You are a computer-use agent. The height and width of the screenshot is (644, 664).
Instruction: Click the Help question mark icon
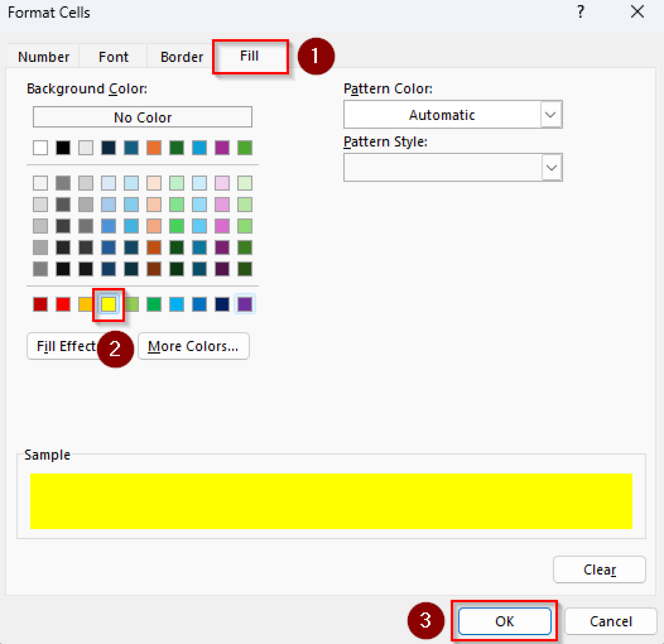tap(581, 12)
